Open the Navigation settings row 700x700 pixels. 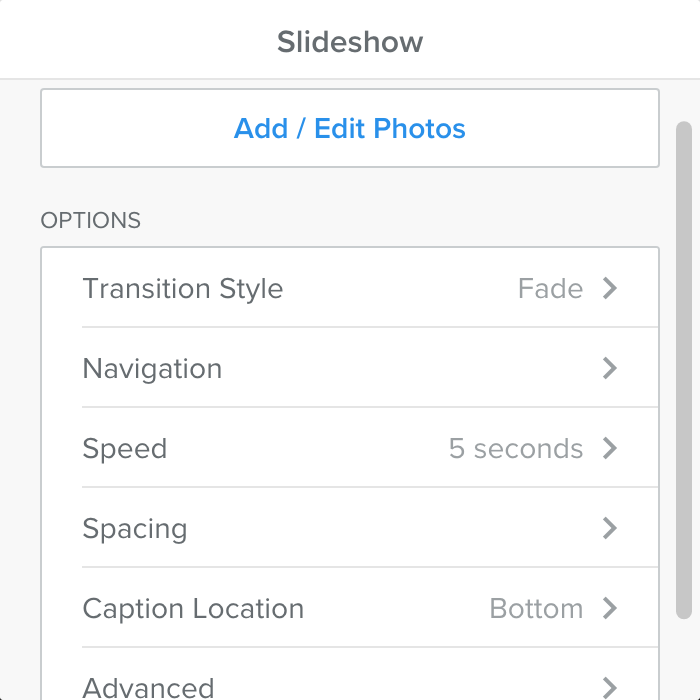[x=152, y=369]
